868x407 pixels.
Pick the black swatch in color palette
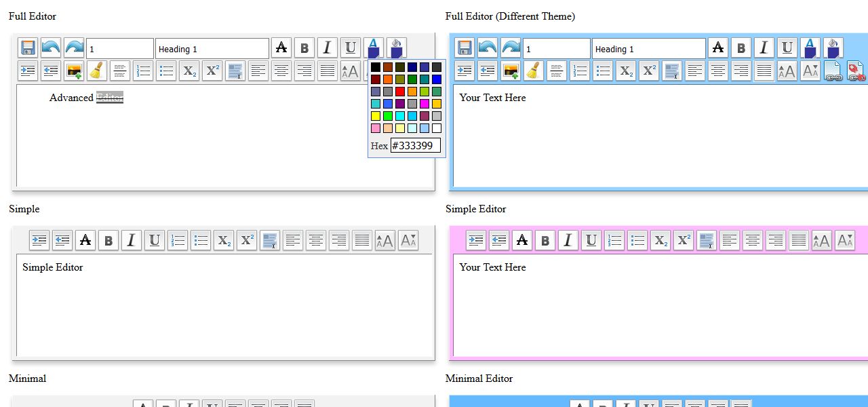pyautogui.click(x=376, y=67)
